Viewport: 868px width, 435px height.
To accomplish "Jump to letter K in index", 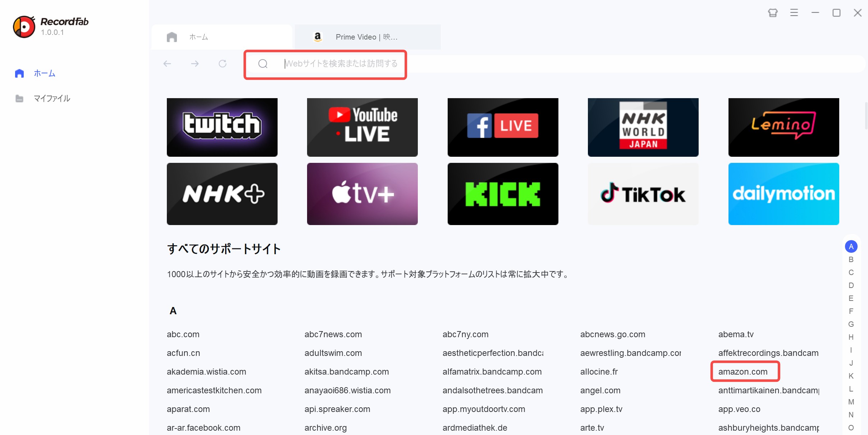I will click(851, 376).
